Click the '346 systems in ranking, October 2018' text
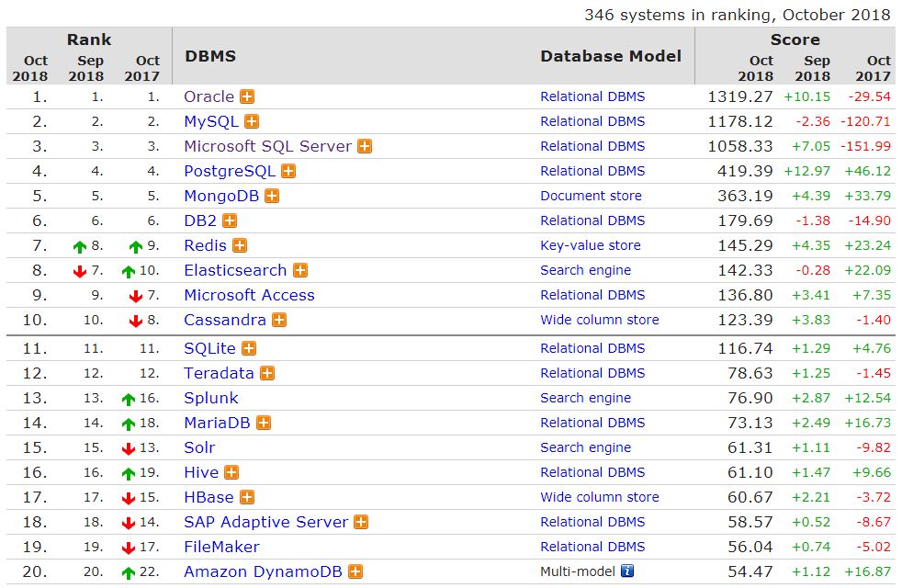The height and width of the screenshot is (588, 902). coord(738,15)
